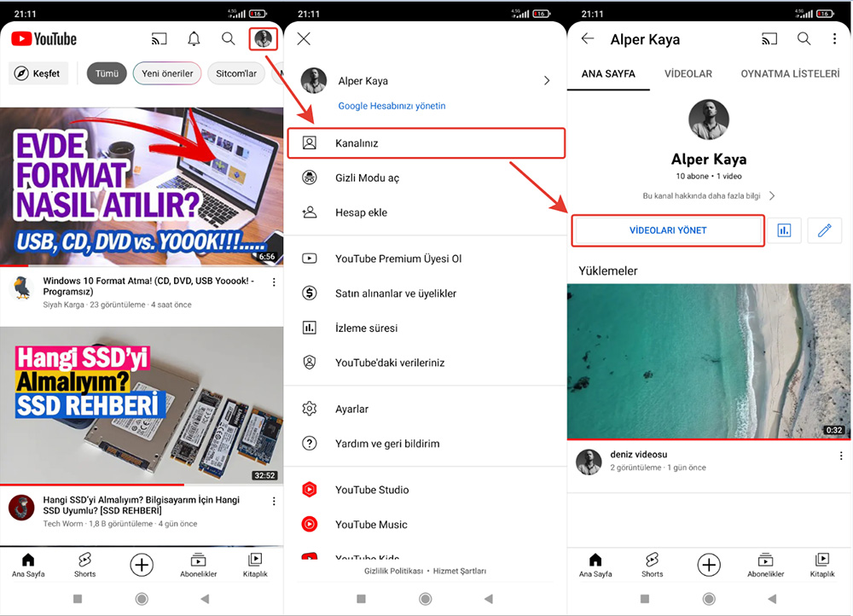Click 'Google Hesabınızı yönetin' link
The width and height of the screenshot is (853, 616).
392,106
